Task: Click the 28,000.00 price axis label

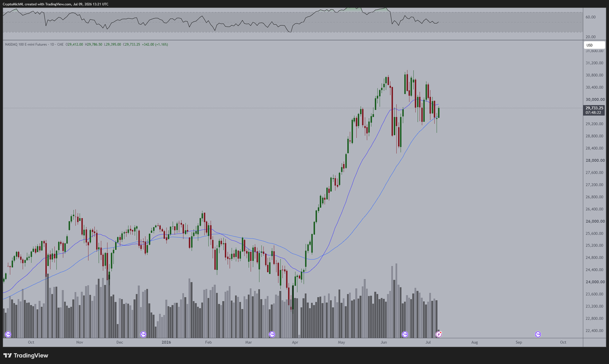Action: (594, 161)
